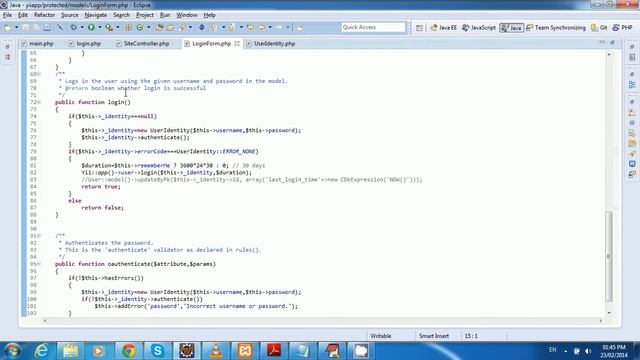Click the Windows Start button

[x=12, y=351]
